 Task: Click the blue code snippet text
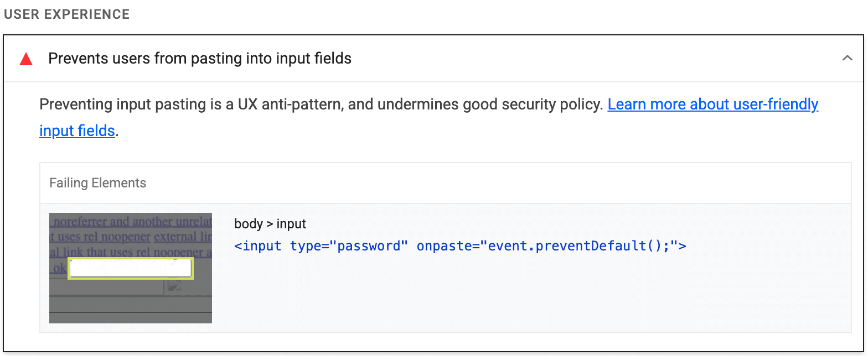pos(461,245)
